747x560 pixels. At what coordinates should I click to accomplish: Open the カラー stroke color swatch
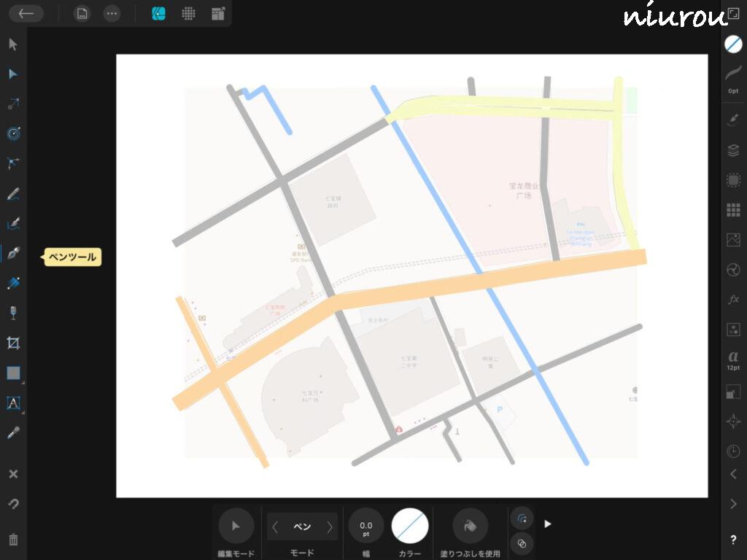tap(410, 526)
